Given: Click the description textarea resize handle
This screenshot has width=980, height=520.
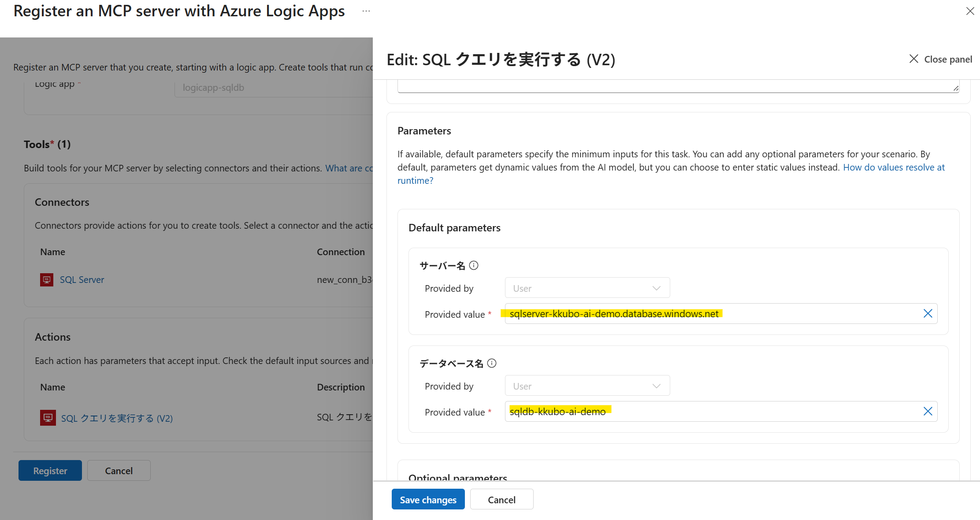Looking at the screenshot, I should 955,89.
